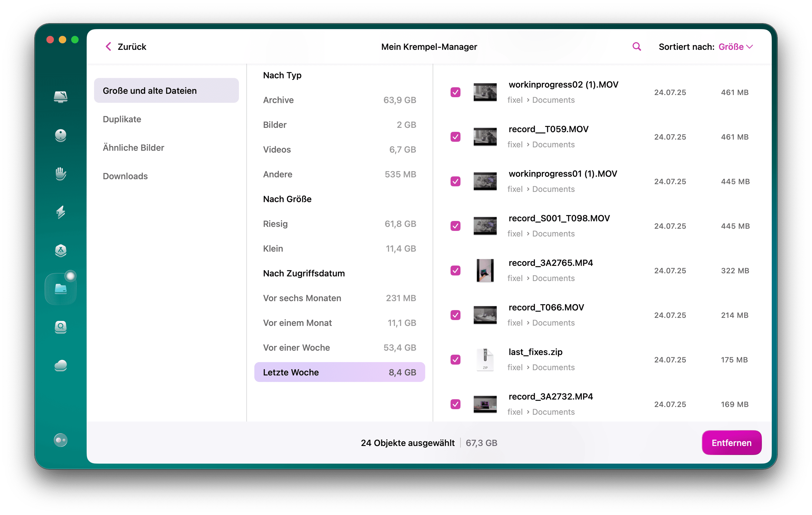Viewport: 812px width, 515px height.
Task: Click the Applications icon in sidebar
Action: 61,251
